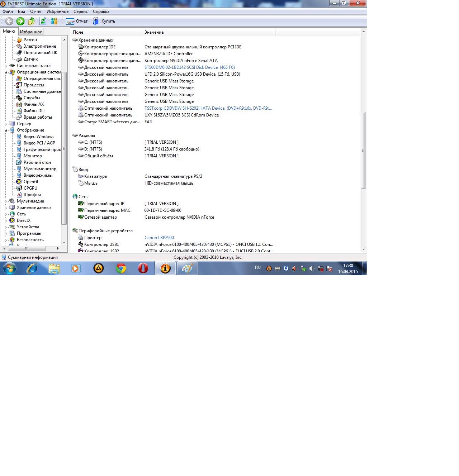Click the up-level arrow toolbar icon
Viewport: 459px width, 476px height.
(32, 21)
